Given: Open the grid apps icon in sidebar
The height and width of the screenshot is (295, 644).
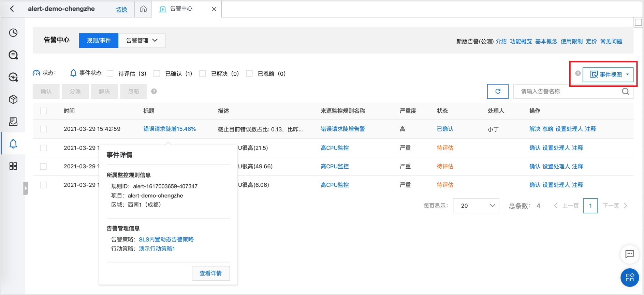Looking at the screenshot, I should (13, 166).
